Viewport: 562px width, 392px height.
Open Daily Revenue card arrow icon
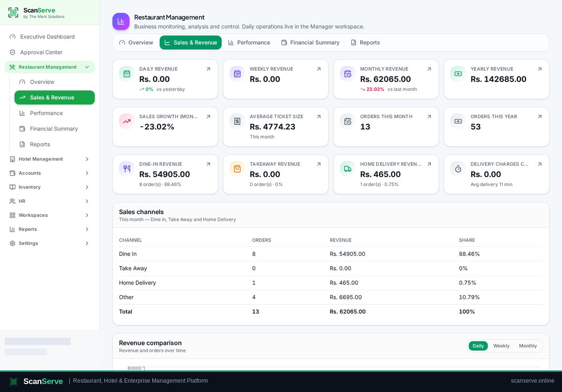point(208,69)
